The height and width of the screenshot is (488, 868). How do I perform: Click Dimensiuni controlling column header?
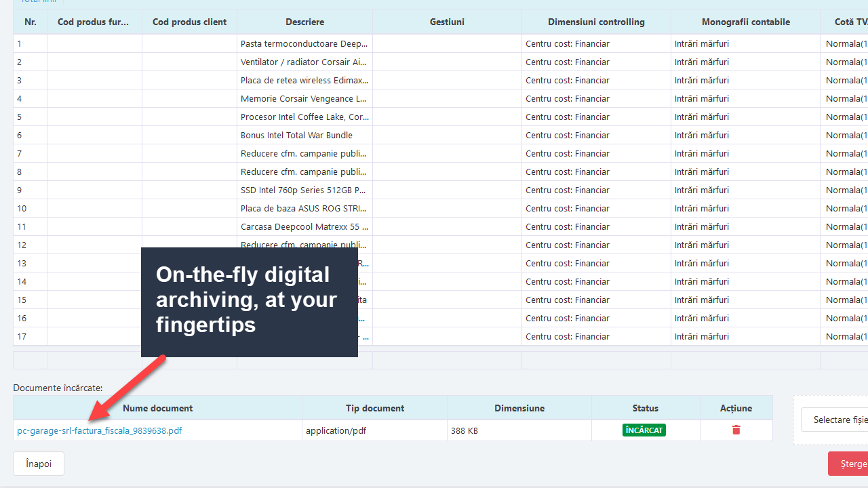pyautogui.click(x=597, y=22)
